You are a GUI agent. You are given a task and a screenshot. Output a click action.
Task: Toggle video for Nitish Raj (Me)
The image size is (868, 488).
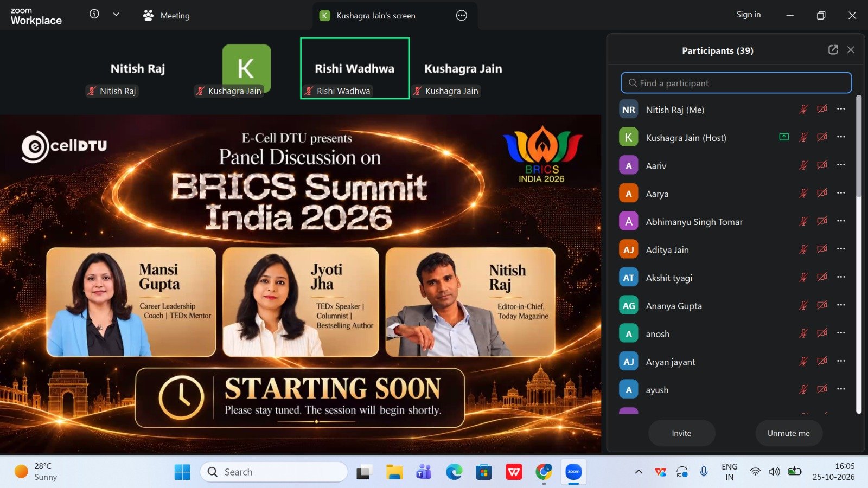(x=822, y=109)
